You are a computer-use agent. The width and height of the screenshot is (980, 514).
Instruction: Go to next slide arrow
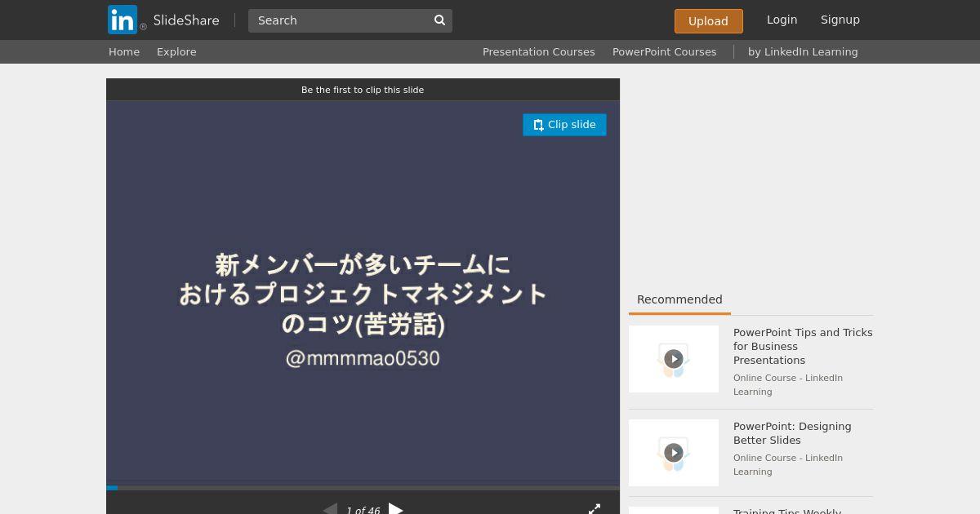tap(396, 509)
